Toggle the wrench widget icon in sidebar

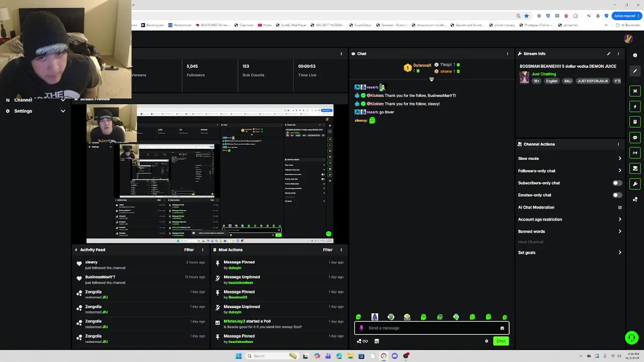(x=635, y=184)
